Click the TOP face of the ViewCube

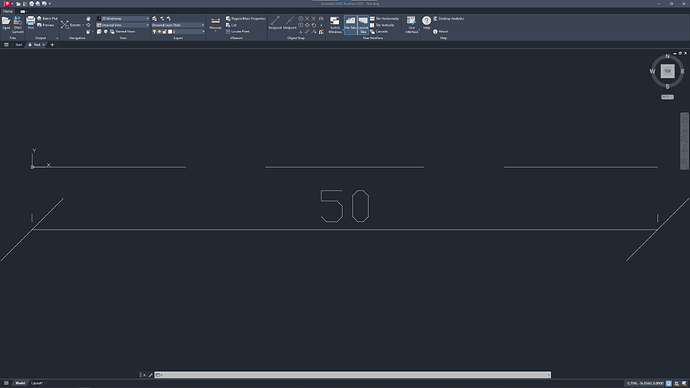tap(668, 71)
